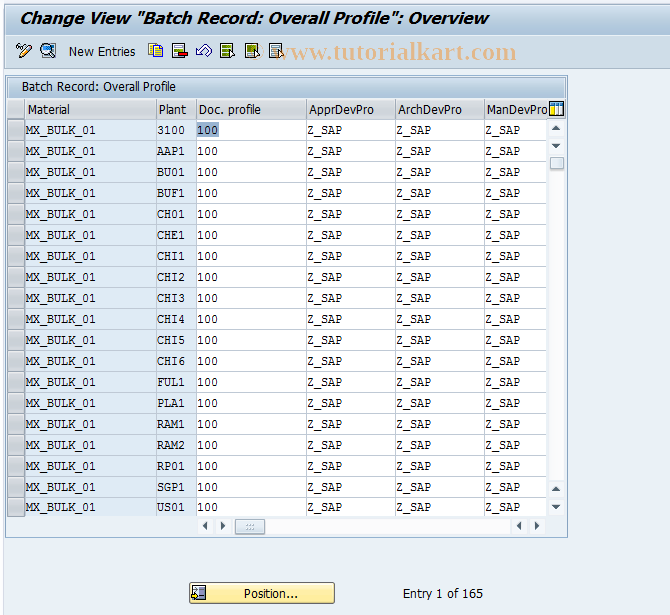Click page-up arrow at bottom of vertical scrollbar
This screenshot has height=615, width=670.
click(556, 489)
